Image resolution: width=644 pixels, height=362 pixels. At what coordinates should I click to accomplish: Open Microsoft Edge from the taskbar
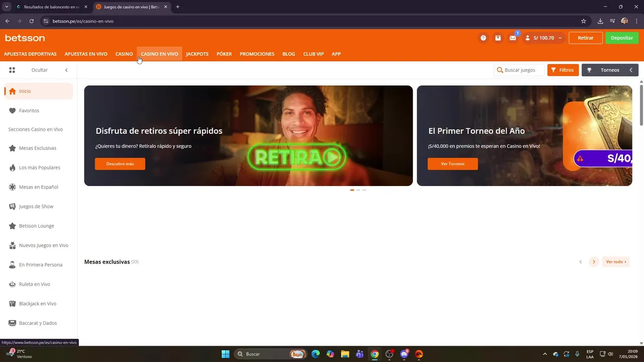click(x=315, y=354)
